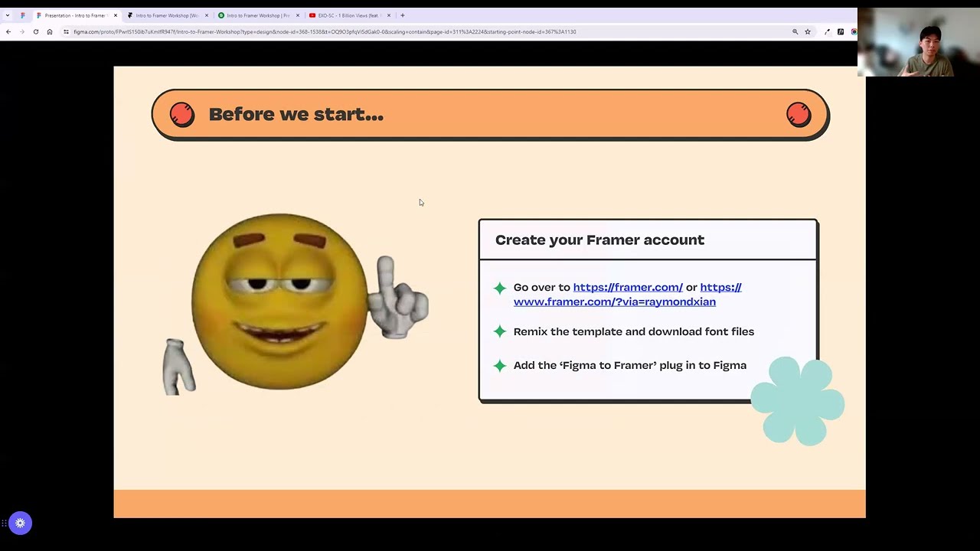Switch to the YouTube EXO-SC tab
This screenshot has width=980, height=551.
point(348,15)
